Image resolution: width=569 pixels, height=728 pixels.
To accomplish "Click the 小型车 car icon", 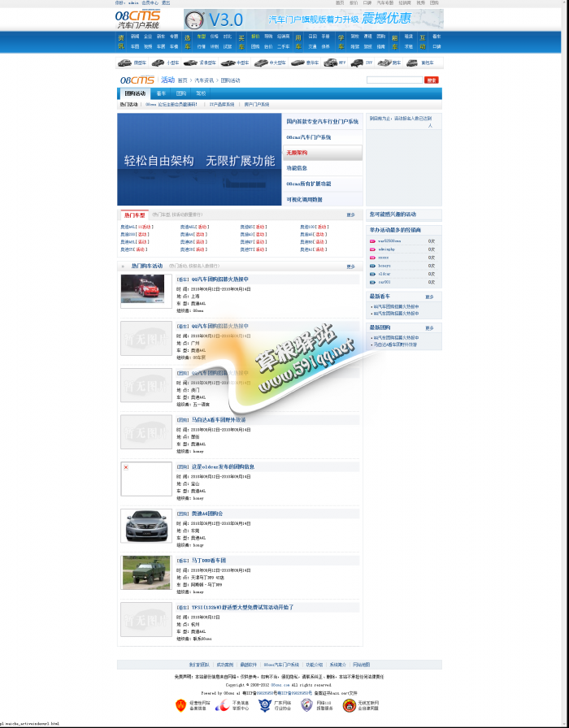I will (x=158, y=63).
